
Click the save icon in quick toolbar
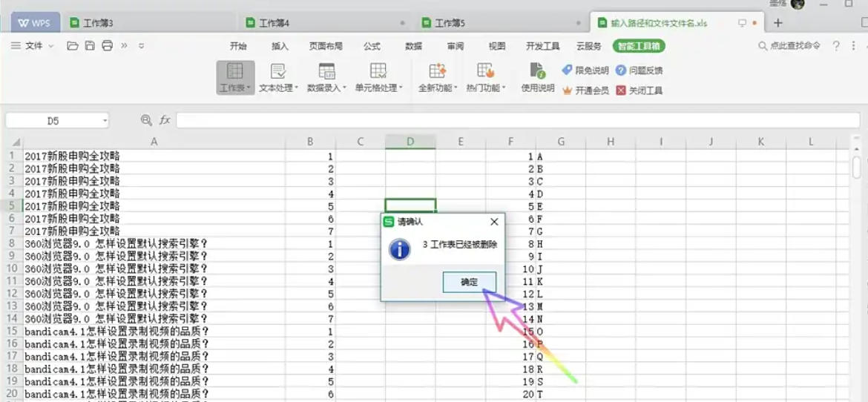(90, 46)
